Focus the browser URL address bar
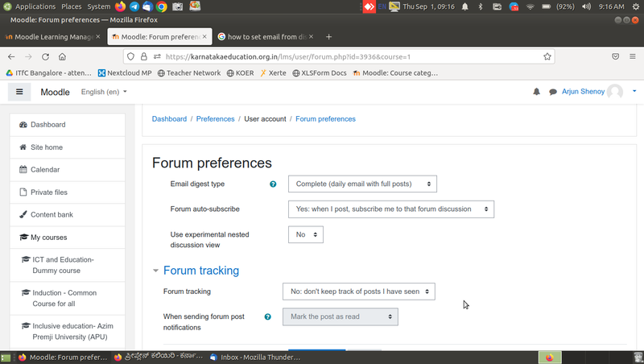Image resolution: width=644 pixels, height=364 pixels. 339,56
